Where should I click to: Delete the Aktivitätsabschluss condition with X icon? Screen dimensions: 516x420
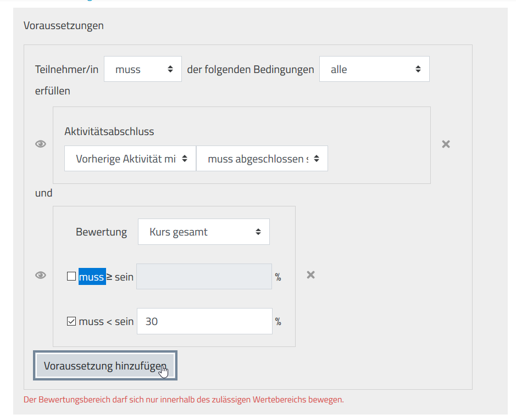pyautogui.click(x=446, y=144)
